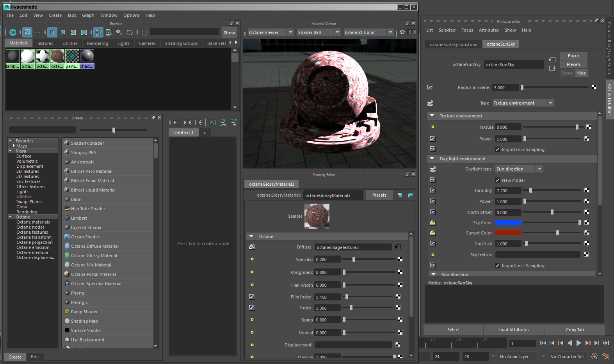Image resolution: width=614 pixels, height=364 pixels.
Task: Click the input and output connections icon
Action: click(188, 123)
